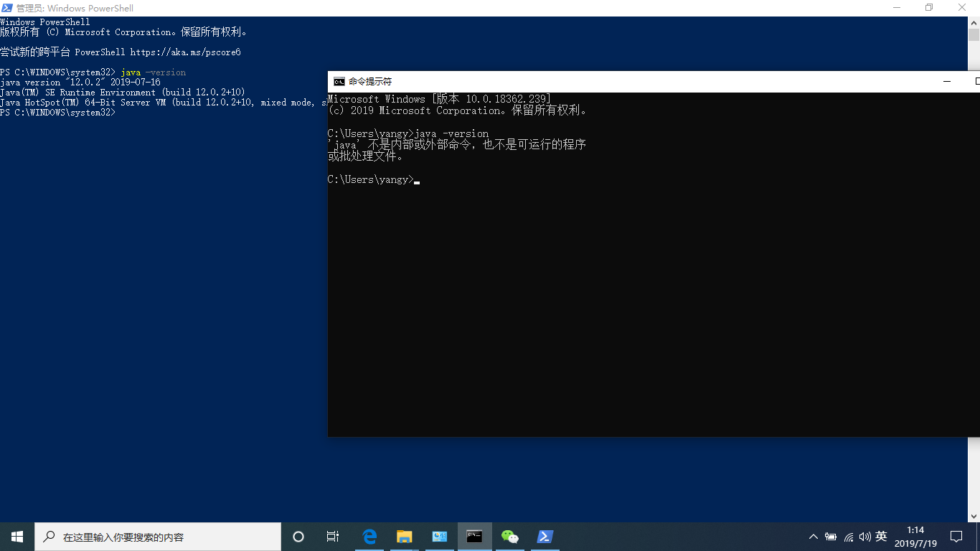The width and height of the screenshot is (980, 551).
Task: Click the yellow java command in PowerShell
Action: [131, 72]
